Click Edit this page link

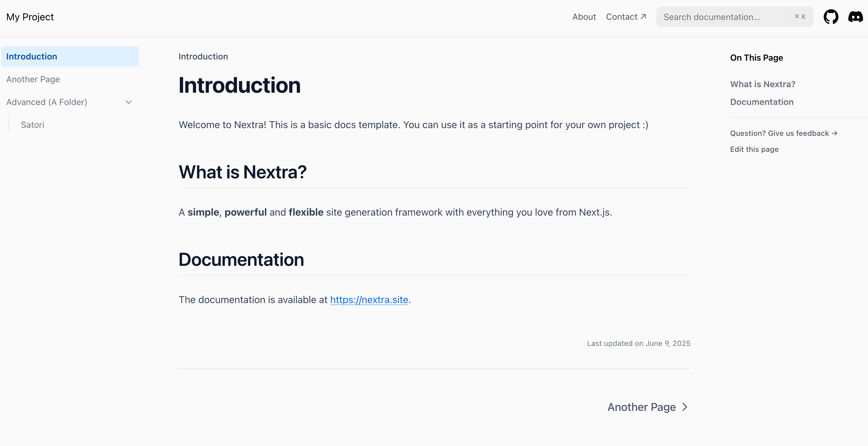[754, 149]
